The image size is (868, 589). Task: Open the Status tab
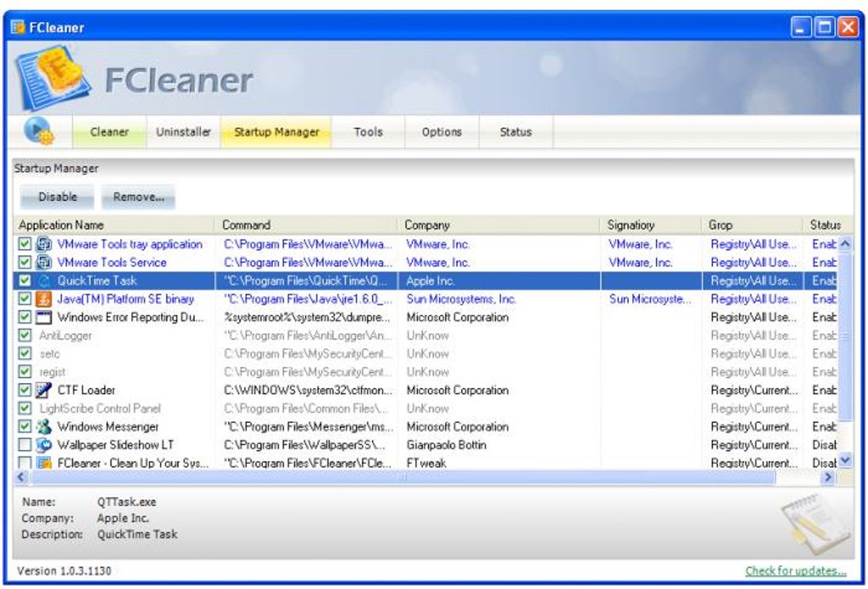(x=516, y=132)
